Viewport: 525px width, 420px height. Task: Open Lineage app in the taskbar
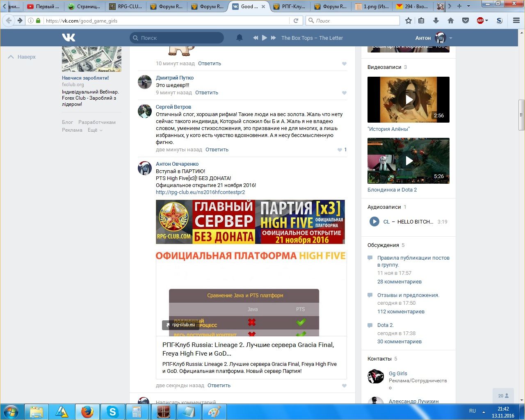(x=163, y=412)
